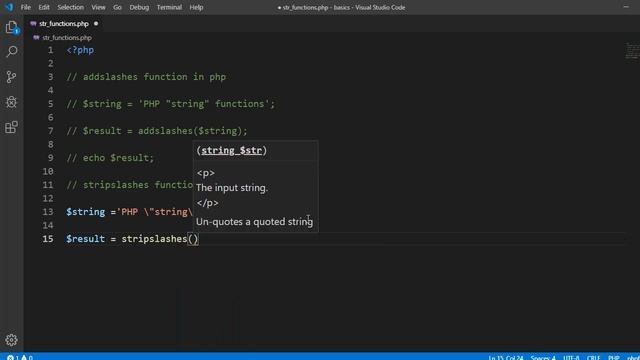The width and height of the screenshot is (640, 360).
Task: Click the '// stripslashes' comment on line 11
Action: 129,185
